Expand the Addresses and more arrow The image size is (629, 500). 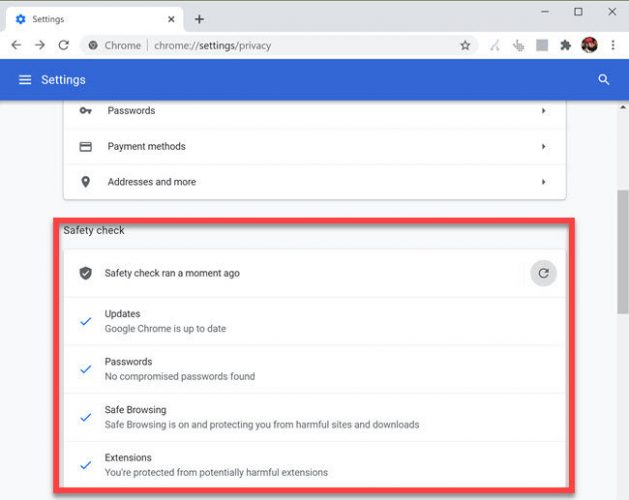click(543, 182)
